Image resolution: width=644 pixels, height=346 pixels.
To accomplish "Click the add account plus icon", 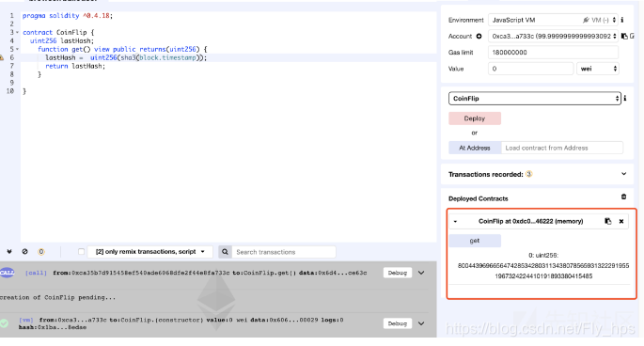I will (479, 36).
